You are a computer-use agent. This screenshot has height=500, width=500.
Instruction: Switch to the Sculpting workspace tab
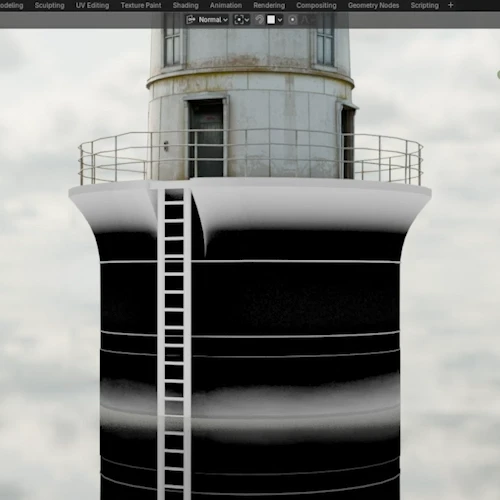tap(49, 5)
